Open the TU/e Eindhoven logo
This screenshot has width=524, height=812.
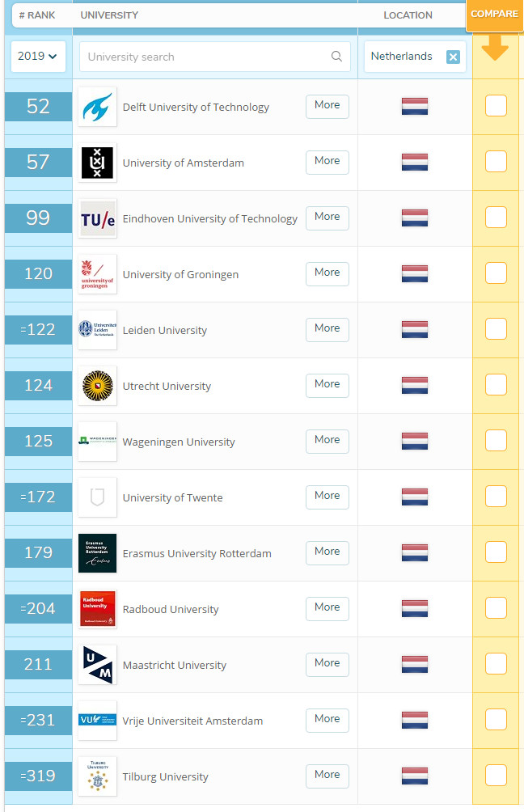[x=97, y=218]
